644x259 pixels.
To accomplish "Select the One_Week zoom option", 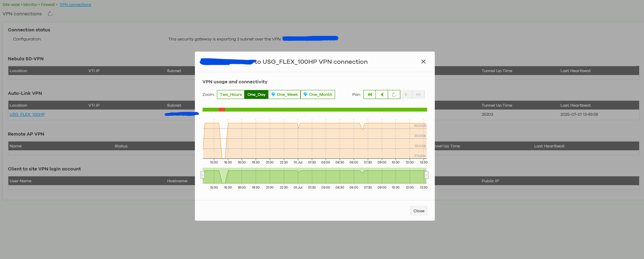I will click(285, 94).
